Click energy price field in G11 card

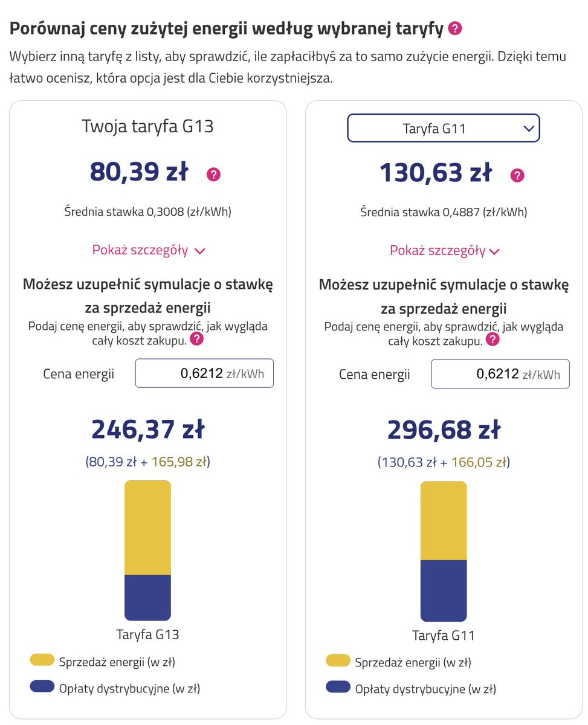500,374
